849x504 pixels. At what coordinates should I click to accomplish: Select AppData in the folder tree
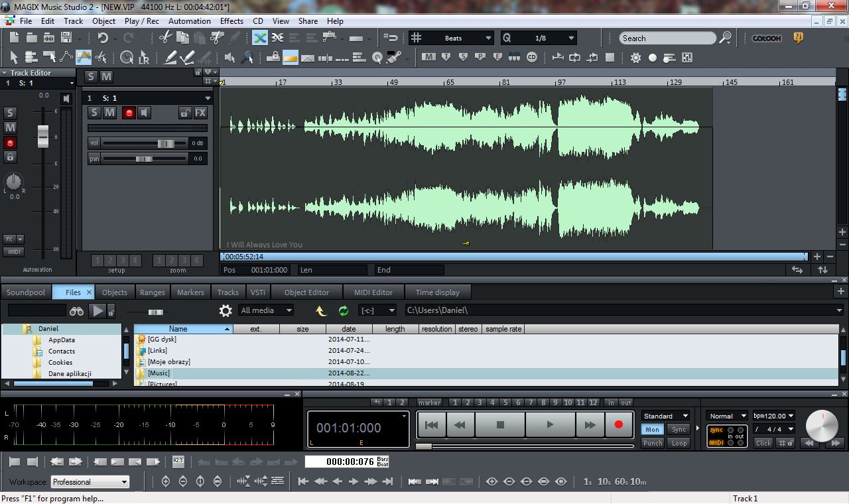tap(62, 340)
